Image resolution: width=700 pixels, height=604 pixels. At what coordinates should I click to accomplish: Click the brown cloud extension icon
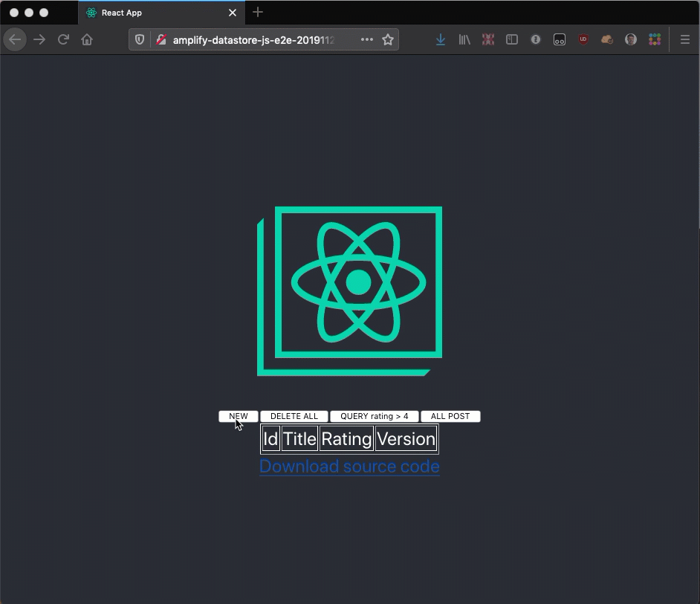tap(607, 39)
